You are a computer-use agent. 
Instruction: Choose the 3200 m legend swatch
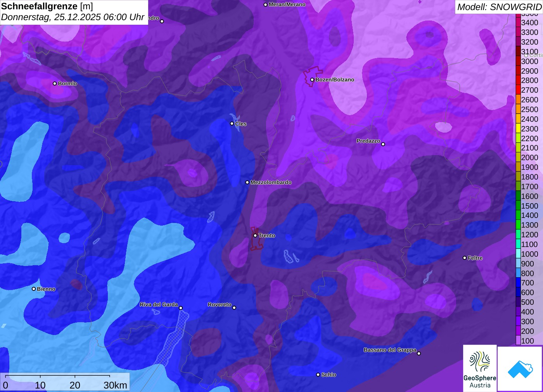(x=518, y=42)
